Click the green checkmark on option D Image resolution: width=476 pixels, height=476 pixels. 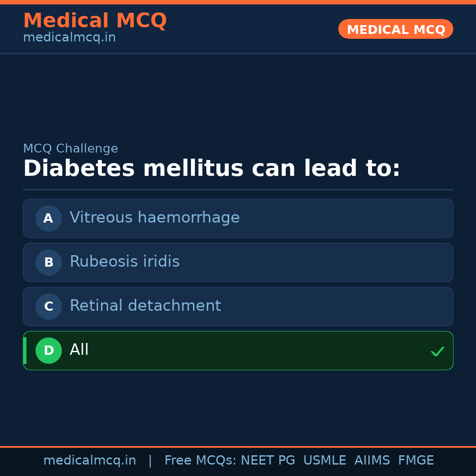pyautogui.click(x=437, y=351)
